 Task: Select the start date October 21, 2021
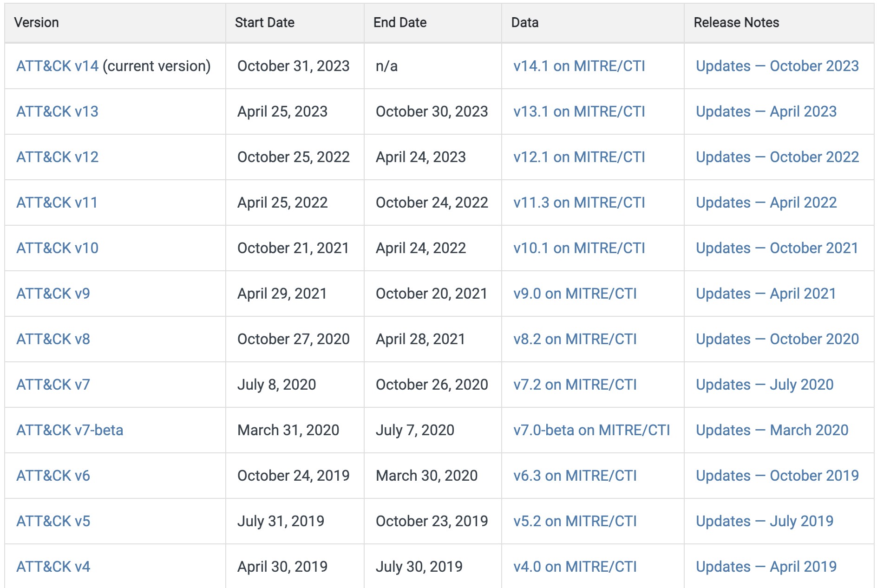coord(293,248)
